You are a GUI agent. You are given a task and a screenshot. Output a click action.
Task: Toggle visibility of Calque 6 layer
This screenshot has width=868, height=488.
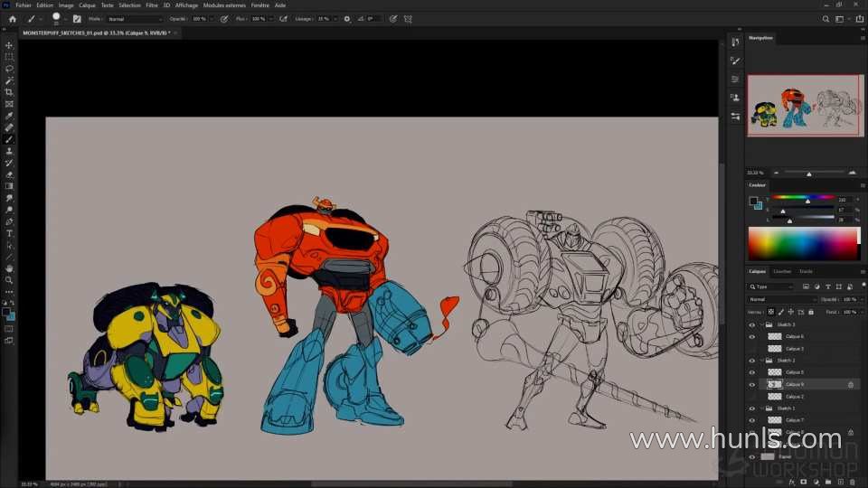[x=751, y=336]
